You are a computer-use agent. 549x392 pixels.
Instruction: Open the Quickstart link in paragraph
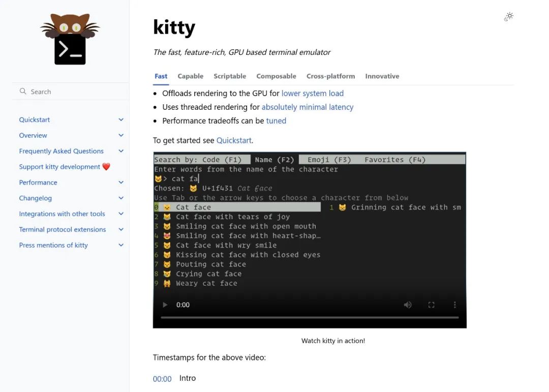click(234, 140)
